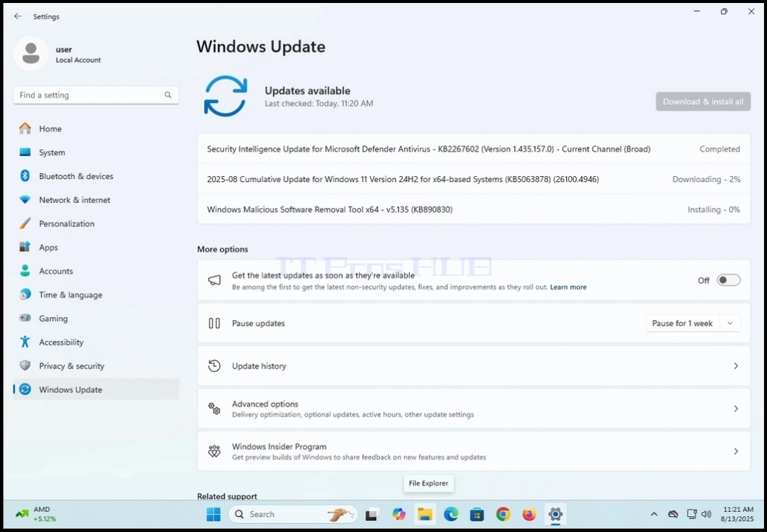The image size is (767, 532).
Task: Click Download & install all button
Action: (x=703, y=101)
